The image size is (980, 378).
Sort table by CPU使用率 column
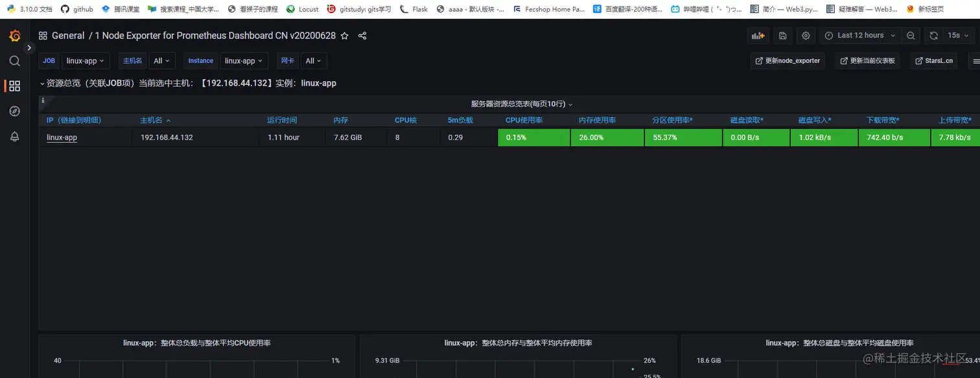coord(524,120)
